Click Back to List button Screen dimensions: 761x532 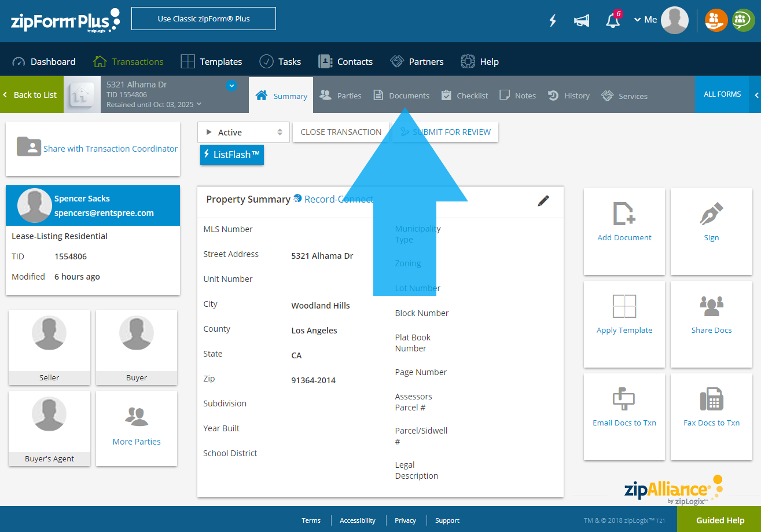pos(31,94)
